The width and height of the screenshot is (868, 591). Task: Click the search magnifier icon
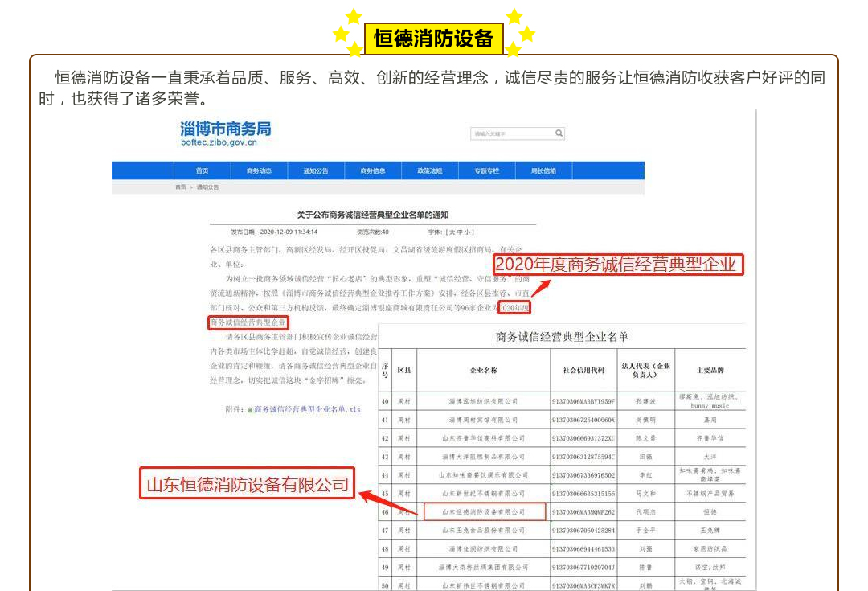click(559, 133)
